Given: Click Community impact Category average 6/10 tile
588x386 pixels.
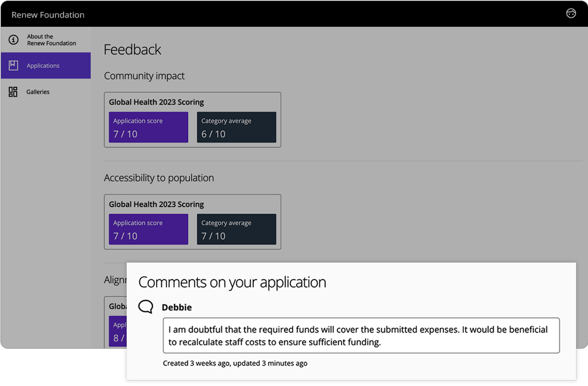Looking at the screenshot, I should (x=236, y=127).
